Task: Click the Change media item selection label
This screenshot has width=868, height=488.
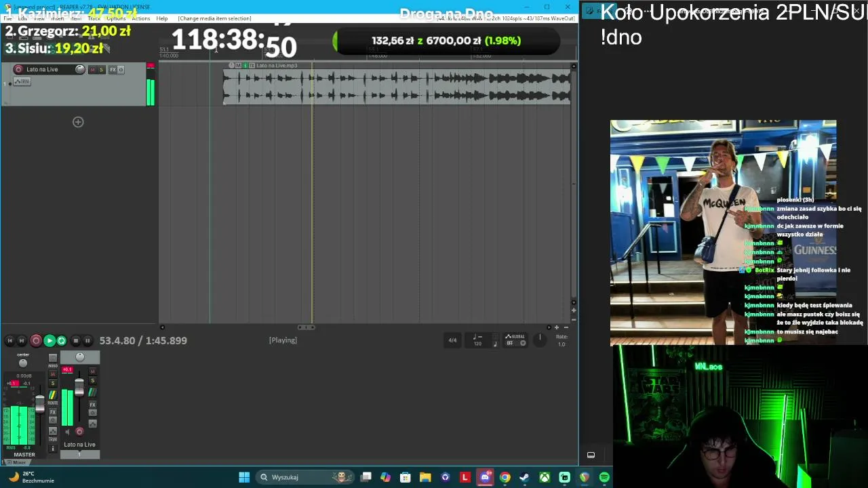Action: (x=214, y=18)
